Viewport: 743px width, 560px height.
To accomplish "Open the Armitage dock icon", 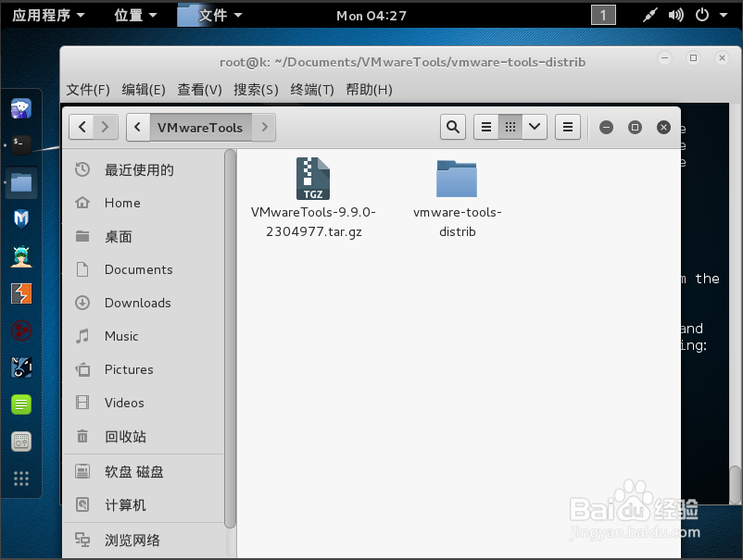I will pos(21,256).
